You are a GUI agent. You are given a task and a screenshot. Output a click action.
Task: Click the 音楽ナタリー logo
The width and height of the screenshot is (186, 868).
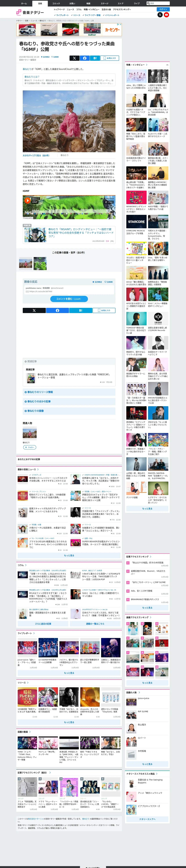pos(30,12)
